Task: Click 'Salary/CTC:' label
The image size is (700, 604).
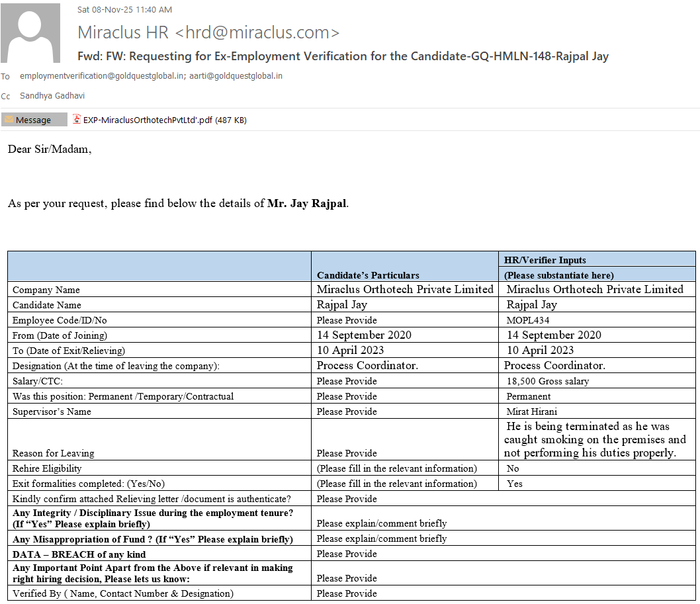Action: pos(38,381)
